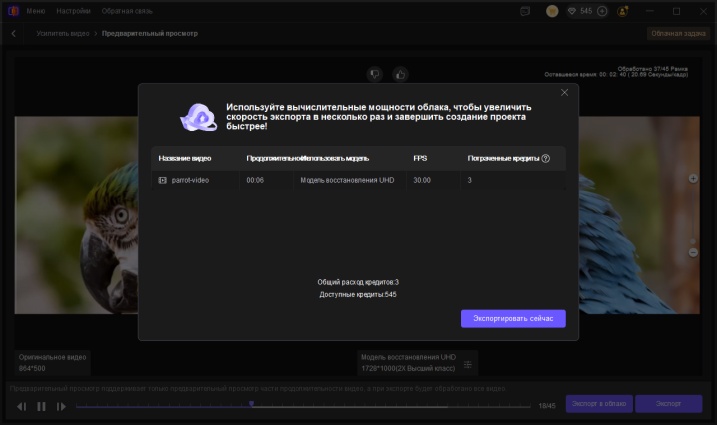717x425 pixels.
Task: Click Общий расход кредитов:3 text
Action: click(358, 282)
